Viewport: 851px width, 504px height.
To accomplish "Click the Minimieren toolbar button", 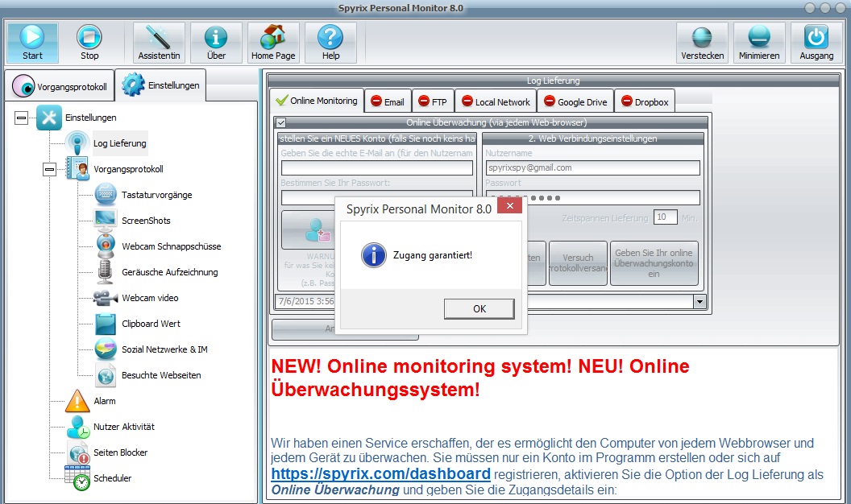I will coord(759,43).
